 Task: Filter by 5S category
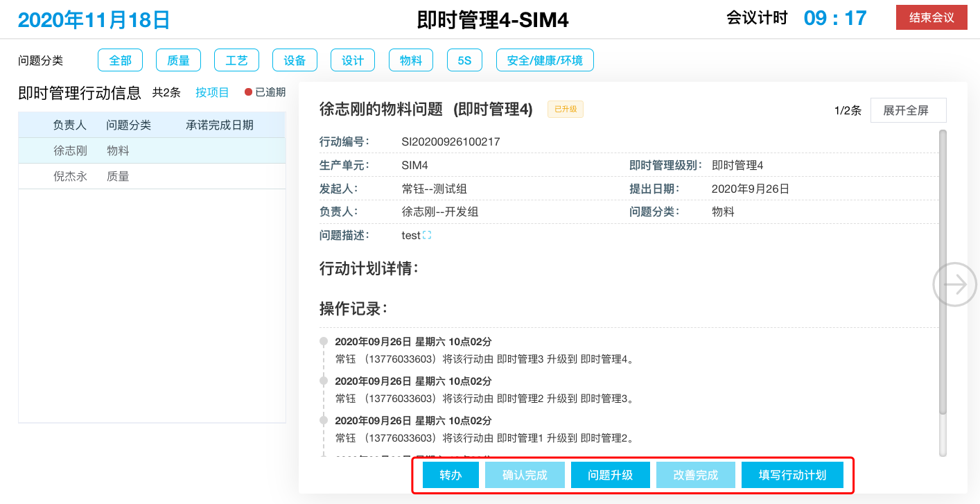point(464,60)
